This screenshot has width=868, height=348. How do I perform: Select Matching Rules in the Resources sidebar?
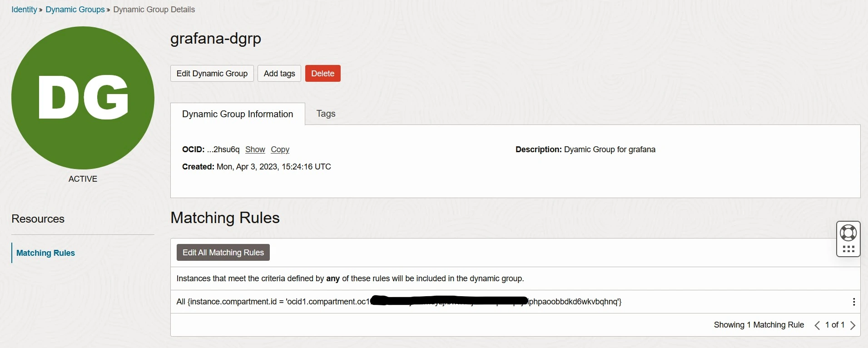(45, 253)
